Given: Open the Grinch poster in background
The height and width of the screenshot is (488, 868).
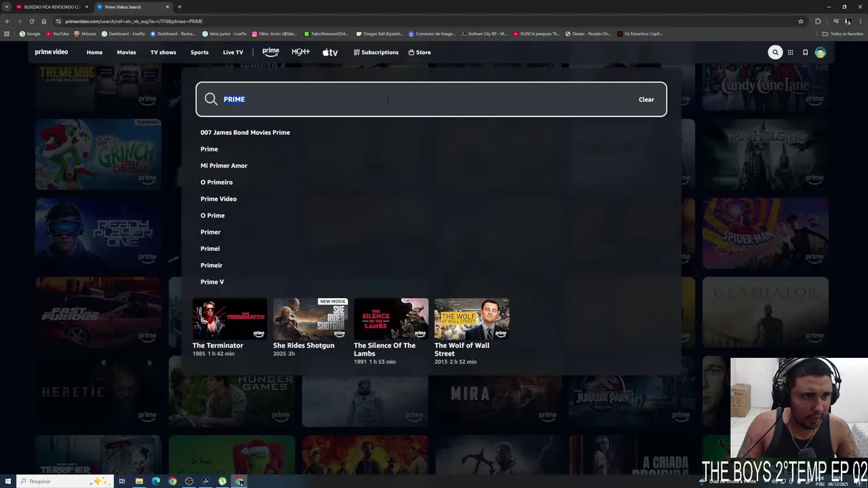Looking at the screenshot, I should click(98, 155).
